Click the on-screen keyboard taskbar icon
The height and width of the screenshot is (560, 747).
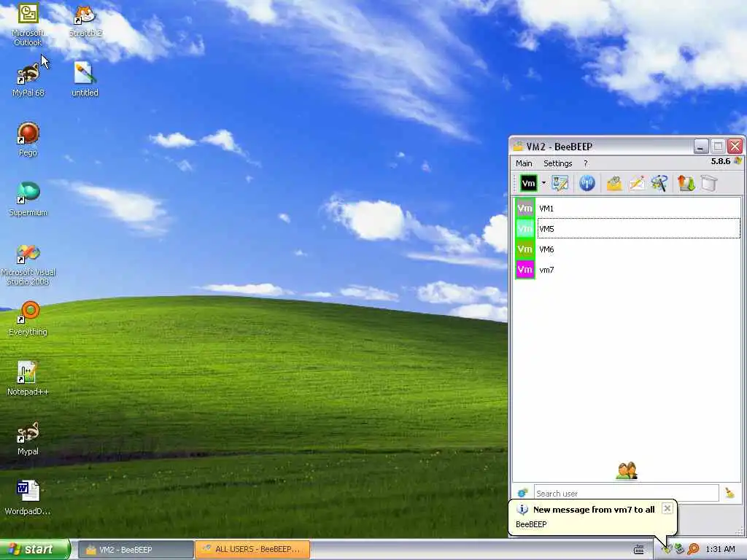[x=639, y=550]
